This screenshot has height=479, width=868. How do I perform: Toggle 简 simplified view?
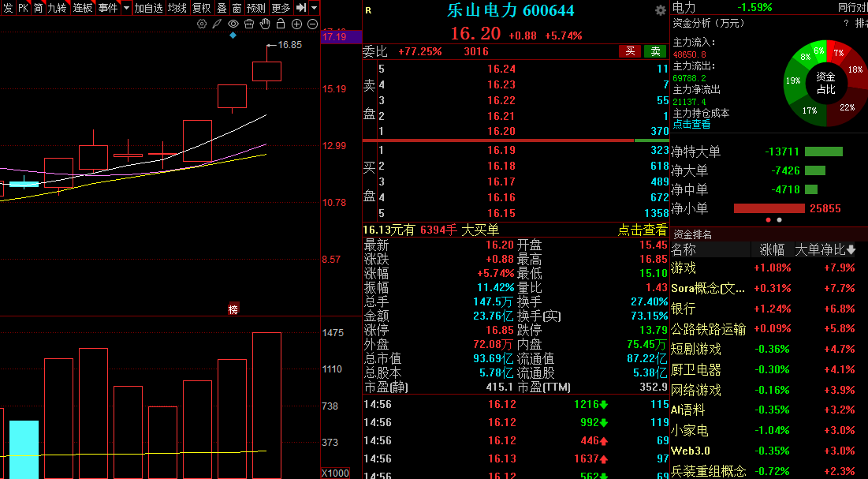[x=38, y=8]
